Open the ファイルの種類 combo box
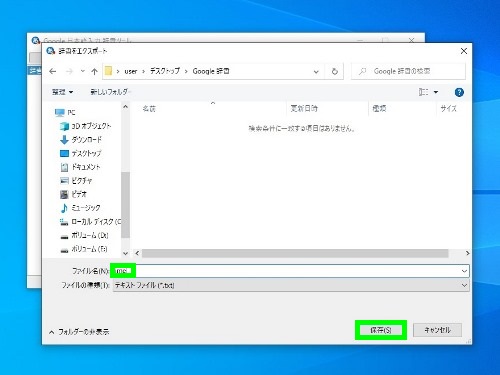This screenshot has width=500, height=375. coord(291,285)
